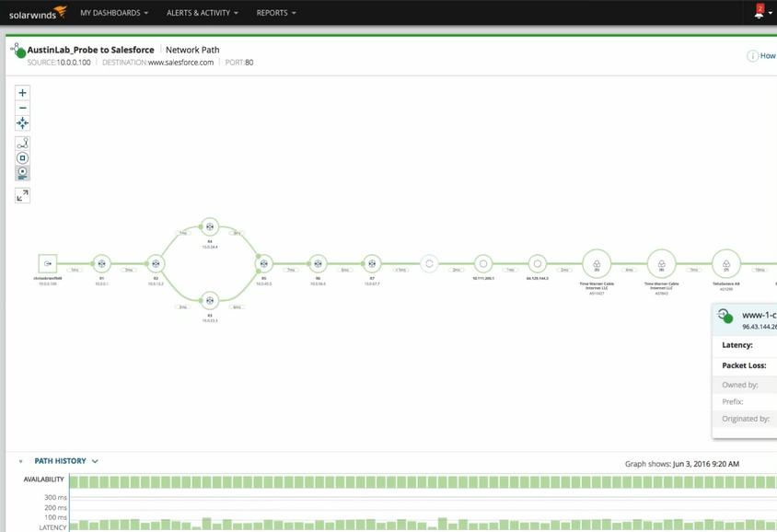Viewport: 777px width, 532px height.
Task: Select the R7 router node
Action: [x=372, y=263]
